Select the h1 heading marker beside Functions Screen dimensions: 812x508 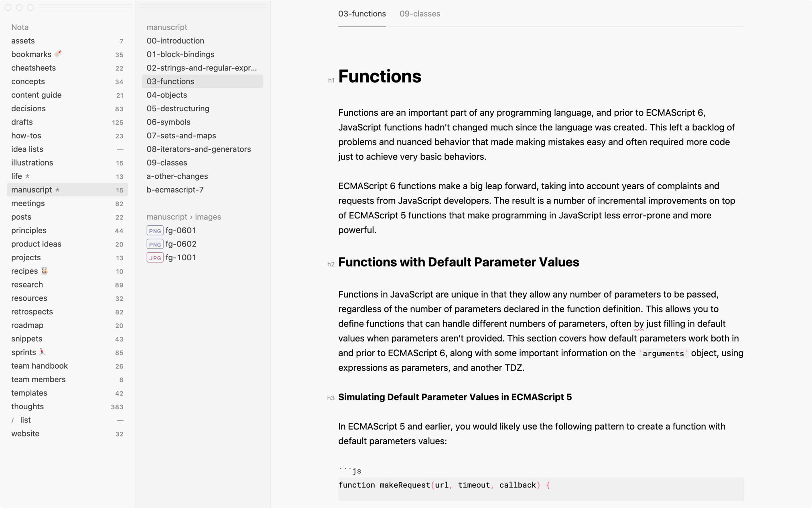pyautogui.click(x=331, y=80)
